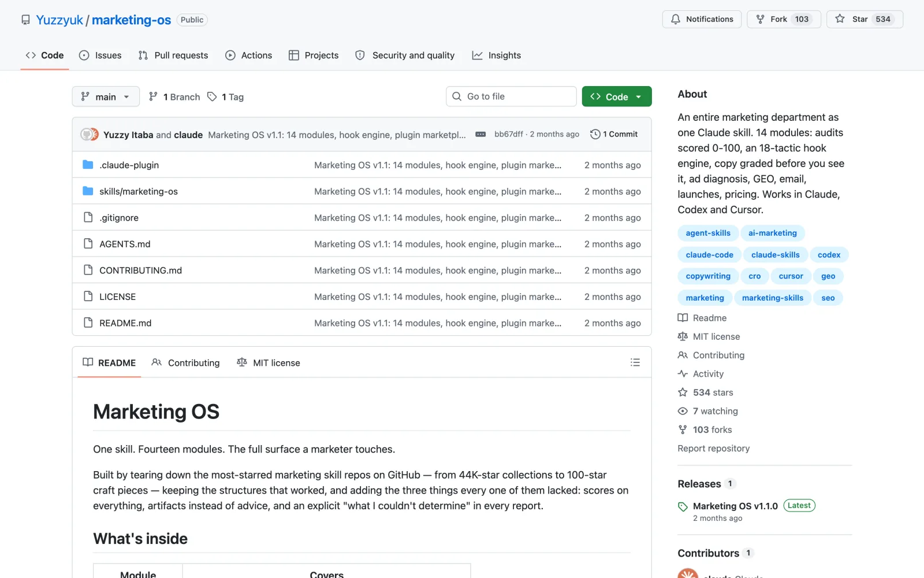Click the tag icon next to 1 Tag

tap(212, 97)
